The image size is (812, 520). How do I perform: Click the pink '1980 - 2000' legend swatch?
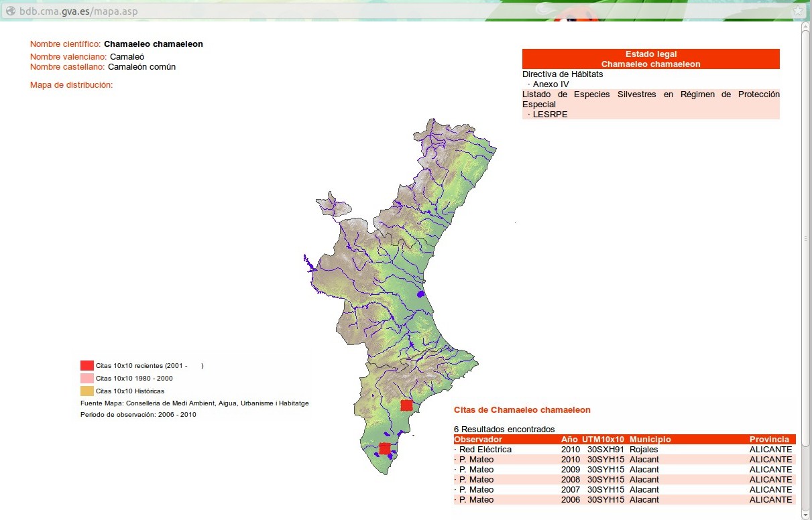coord(86,378)
